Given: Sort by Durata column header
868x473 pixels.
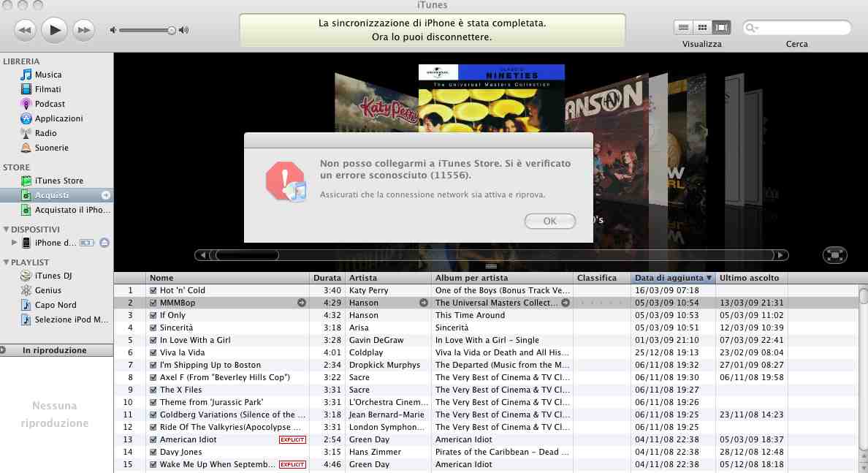Looking at the screenshot, I should coord(327,278).
